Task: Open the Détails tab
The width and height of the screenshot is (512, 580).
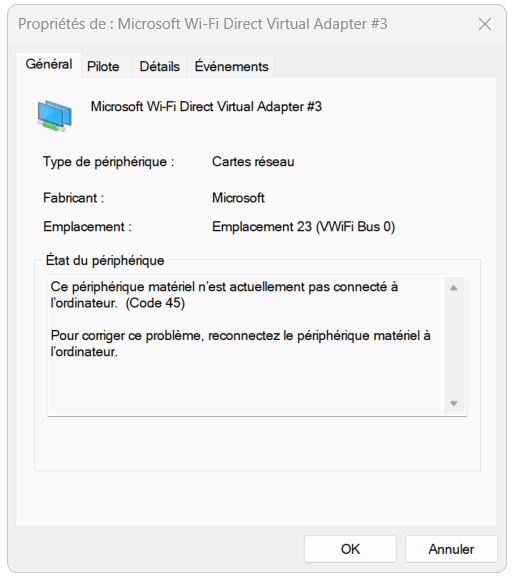Action: tap(159, 67)
